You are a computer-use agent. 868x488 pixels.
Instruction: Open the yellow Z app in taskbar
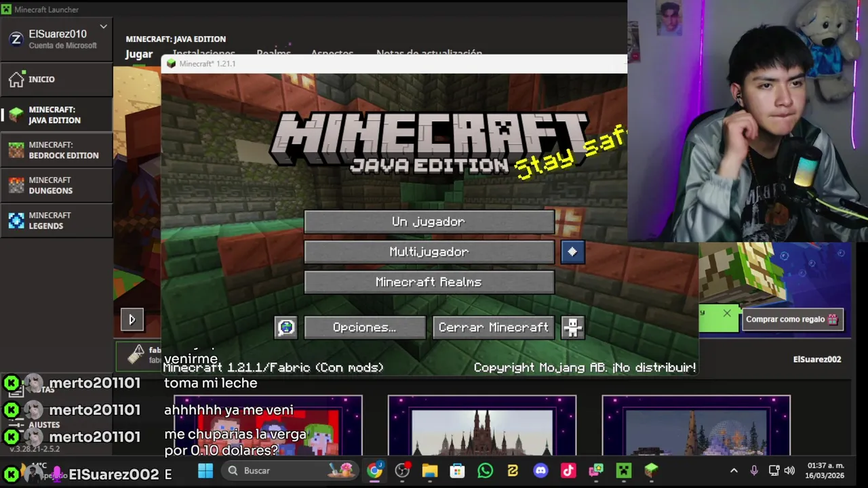point(513,470)
